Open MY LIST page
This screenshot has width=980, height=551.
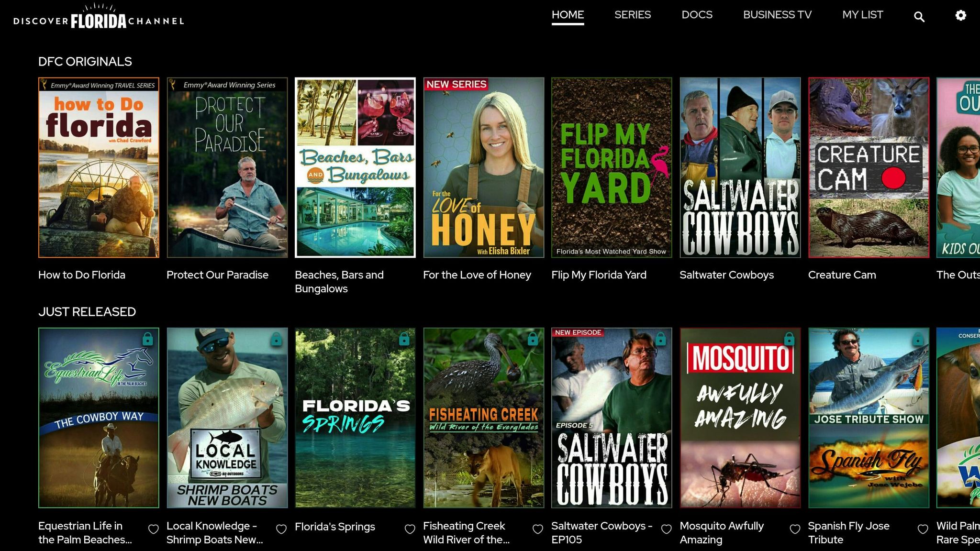[862, 15]
